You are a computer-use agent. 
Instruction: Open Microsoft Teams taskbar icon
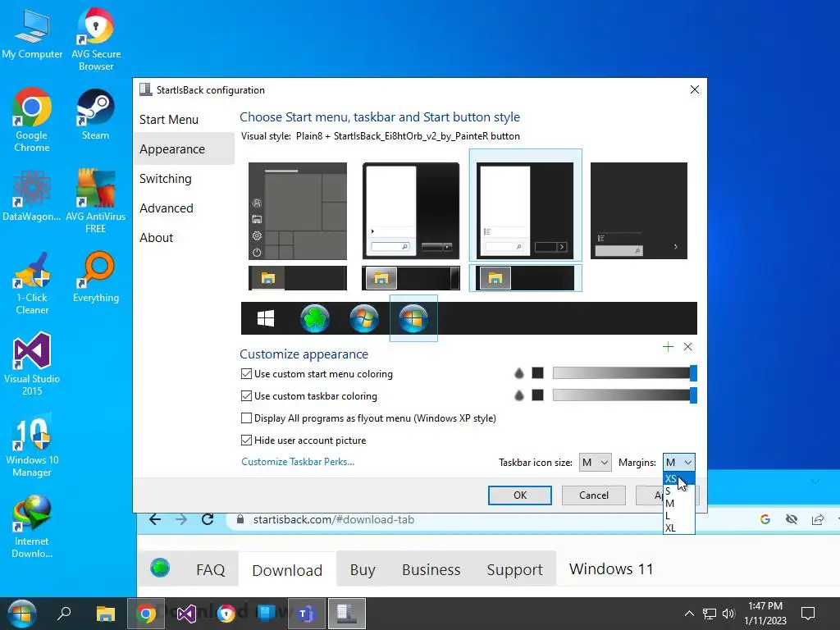pos(307,614)
